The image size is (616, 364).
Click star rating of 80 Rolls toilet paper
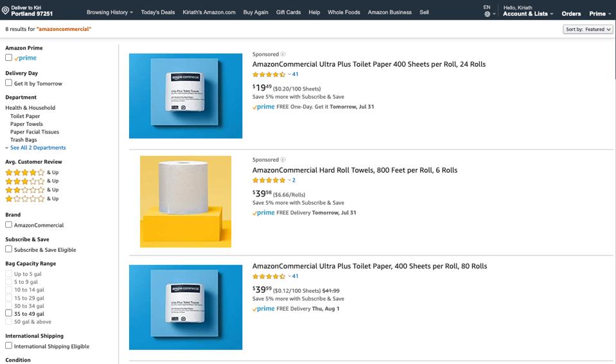point(268,277)
